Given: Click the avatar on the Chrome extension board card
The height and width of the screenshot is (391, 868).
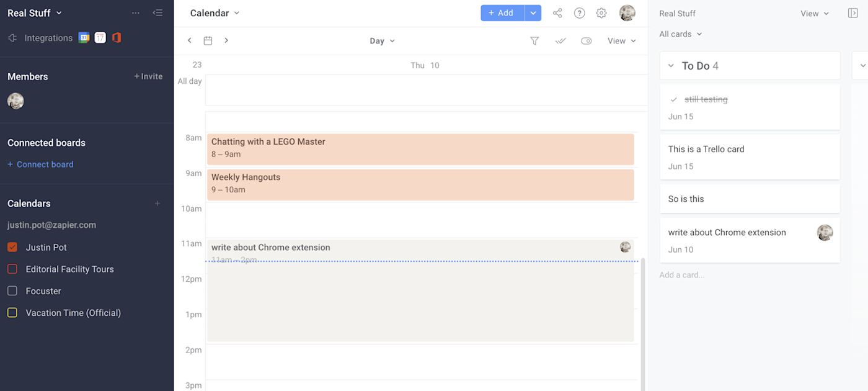Looking at the screenshot, I should point(825,233).
